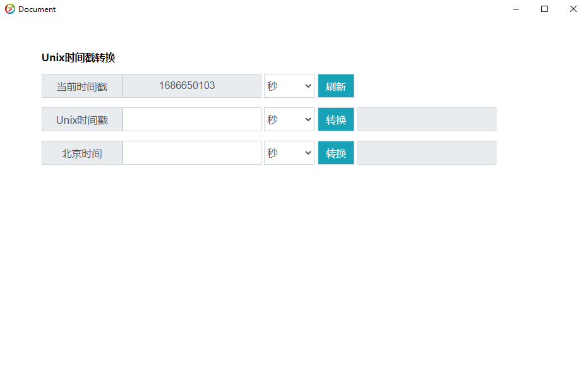Click the result box in the 北京时间 row
588x373 pixels.
coord(427,153)
